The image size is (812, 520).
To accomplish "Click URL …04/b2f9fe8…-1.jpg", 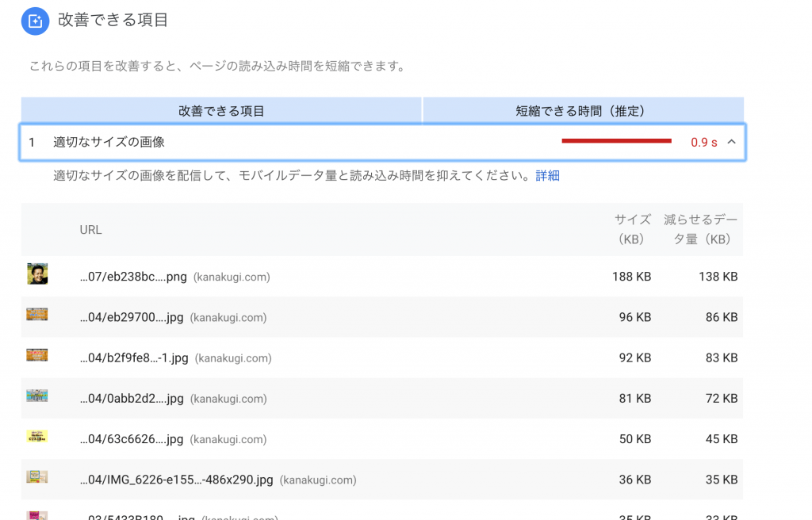I will click(x=133, y=357).
